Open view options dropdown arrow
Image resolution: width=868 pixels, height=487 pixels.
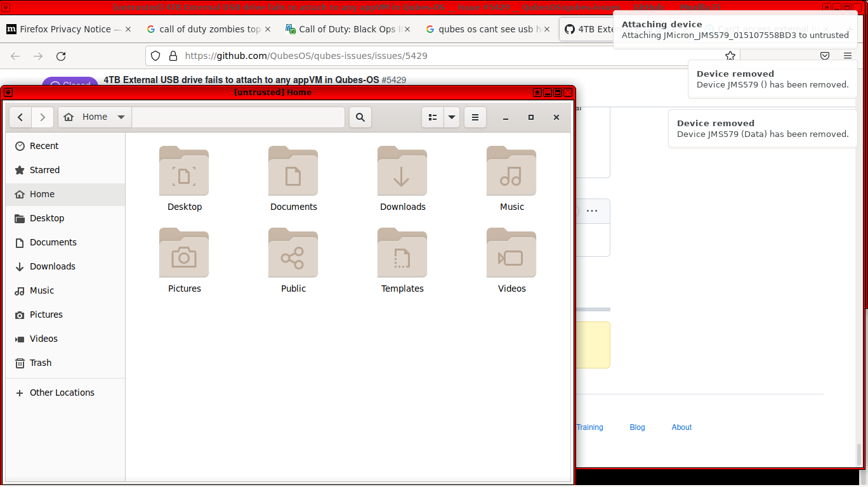(x=452, y=117)
